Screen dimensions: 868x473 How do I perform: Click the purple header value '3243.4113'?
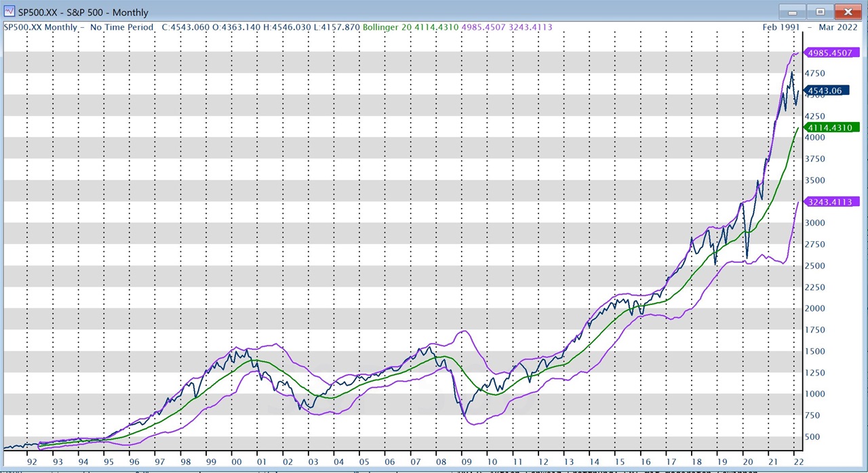[530, 27]
